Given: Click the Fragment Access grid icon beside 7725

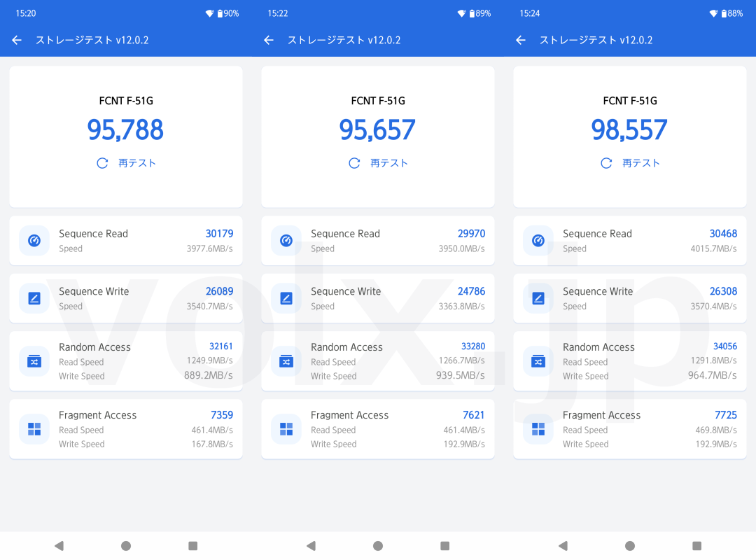Looking at the screenshot, I should 538,429.
